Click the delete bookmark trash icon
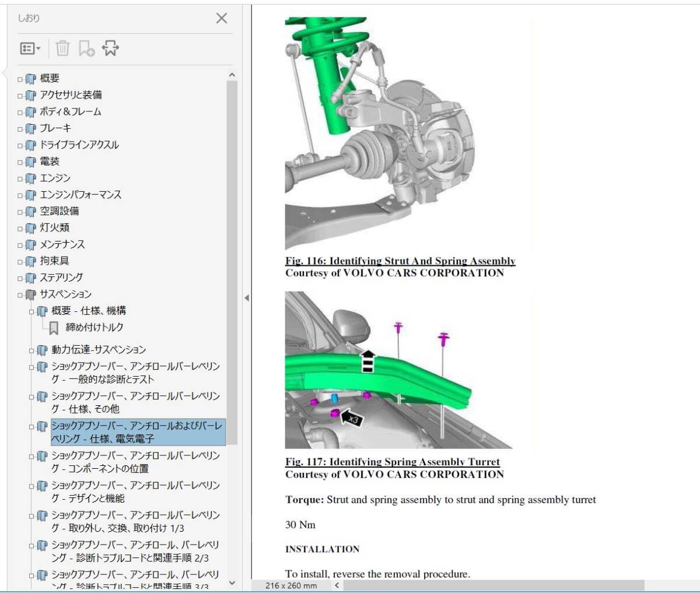Image resolution: width=700 pixels, height=593 pixels. [62, 48]
